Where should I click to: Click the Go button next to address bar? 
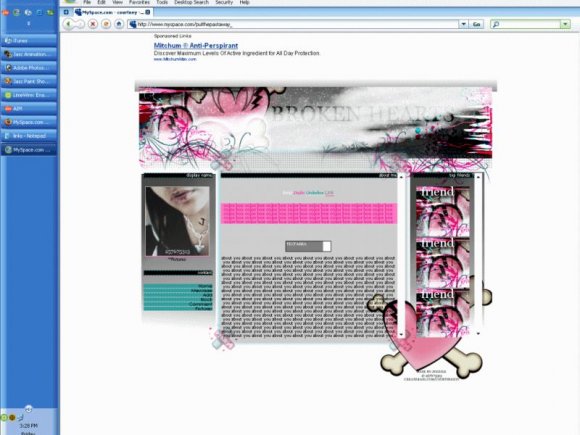tap(476, 24)
